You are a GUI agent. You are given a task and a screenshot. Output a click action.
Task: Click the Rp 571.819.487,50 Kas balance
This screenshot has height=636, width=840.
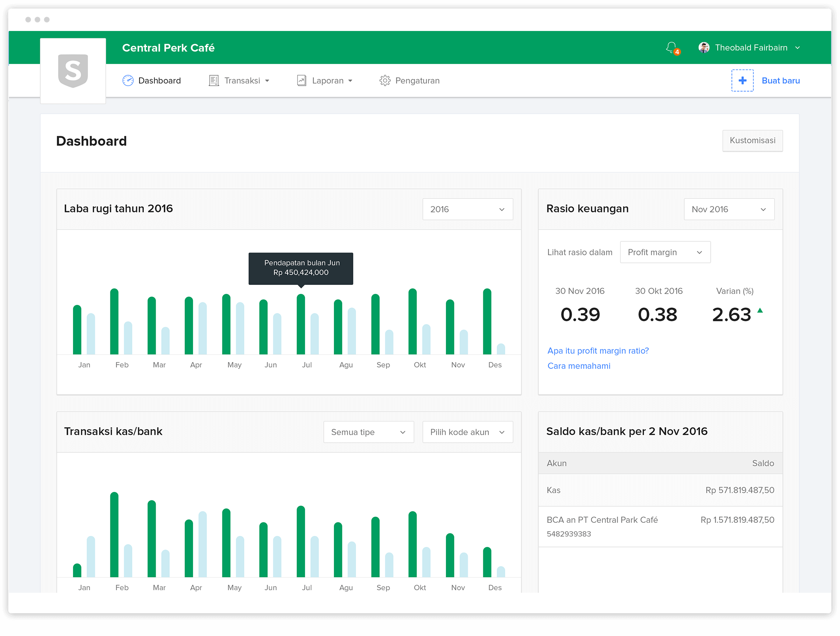(x=740, y=490)
